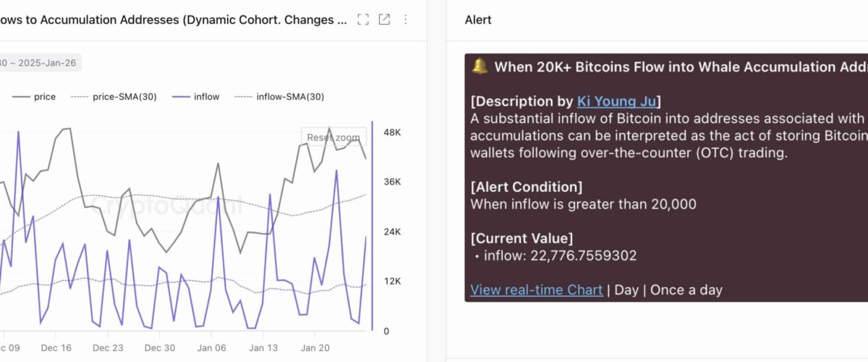This screenshot has width=868, height=362.
Task: Click the 48K y-axis label
Action: click(392, 133)
